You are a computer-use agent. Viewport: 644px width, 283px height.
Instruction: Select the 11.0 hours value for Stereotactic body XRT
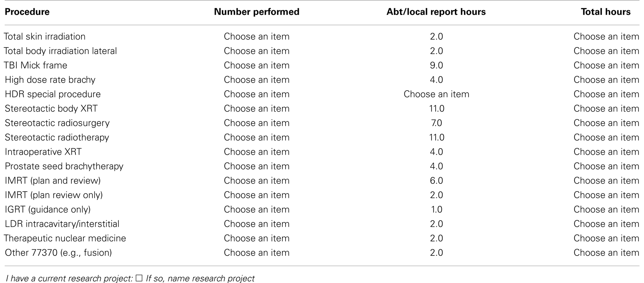[436, 109]
